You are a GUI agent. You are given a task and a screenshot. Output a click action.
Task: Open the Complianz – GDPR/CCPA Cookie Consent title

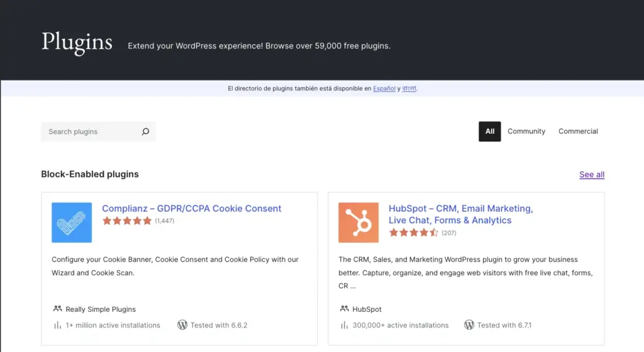click(x=191, y=209)
